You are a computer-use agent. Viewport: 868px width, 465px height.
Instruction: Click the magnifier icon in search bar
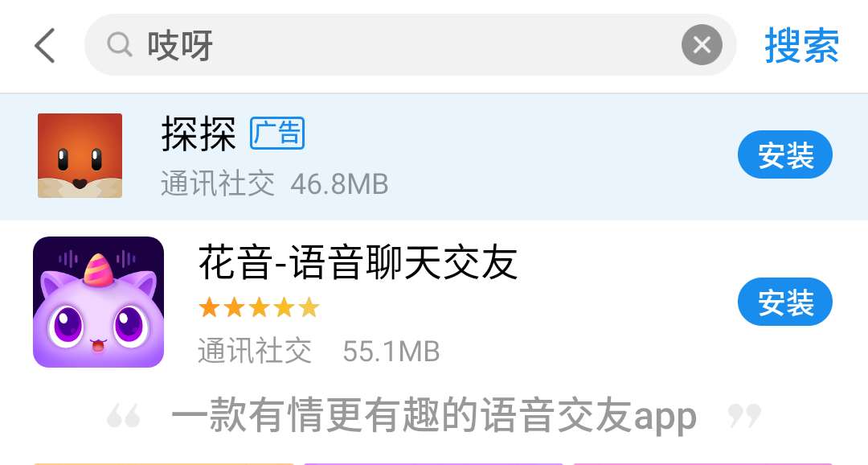click(120, 45)
